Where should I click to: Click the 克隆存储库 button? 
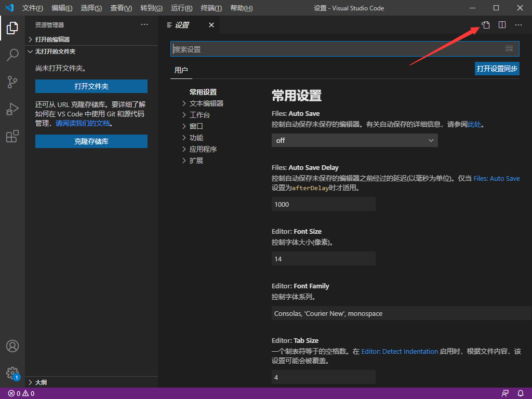click(91, 141)
